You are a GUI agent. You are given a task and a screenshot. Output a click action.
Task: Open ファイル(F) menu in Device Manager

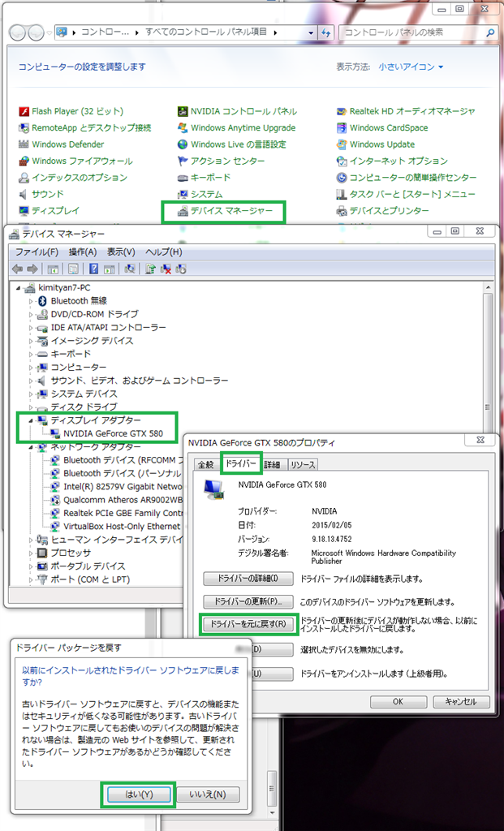tap(37, 252)
